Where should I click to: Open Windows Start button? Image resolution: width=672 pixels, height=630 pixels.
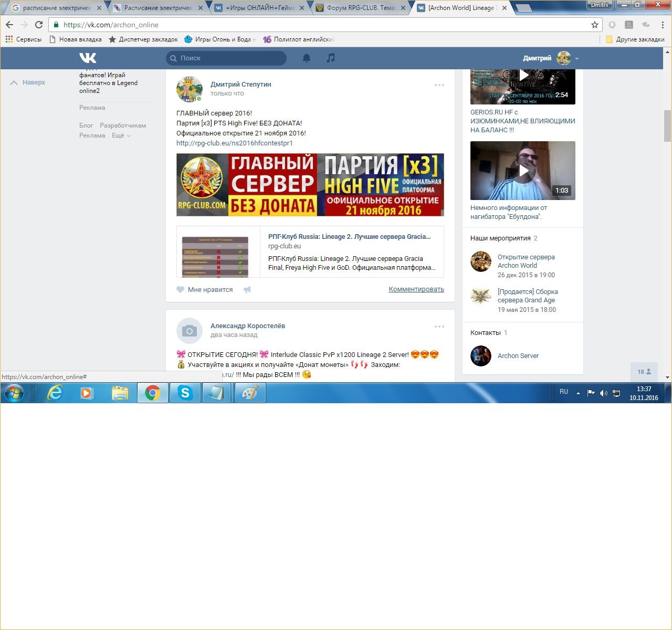tap(14, 393)
